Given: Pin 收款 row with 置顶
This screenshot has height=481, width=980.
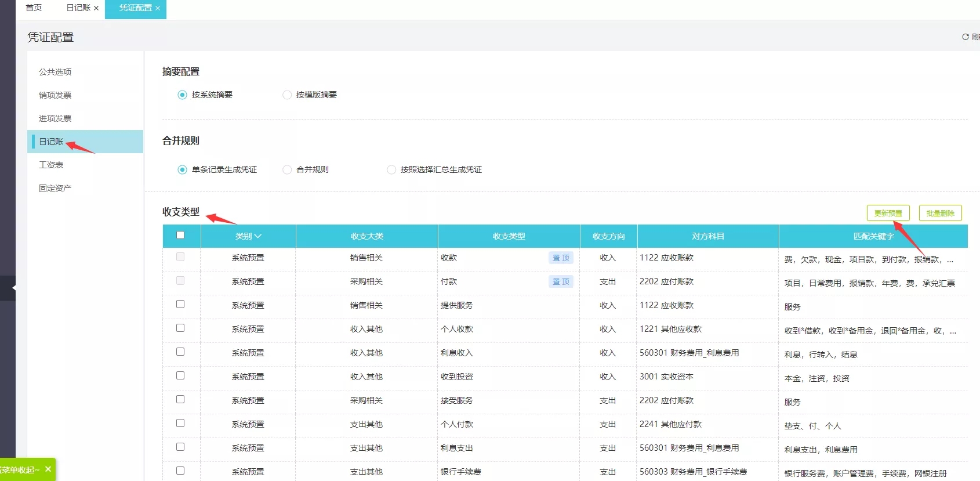Looking at the screenshot, I should (561, 258).
